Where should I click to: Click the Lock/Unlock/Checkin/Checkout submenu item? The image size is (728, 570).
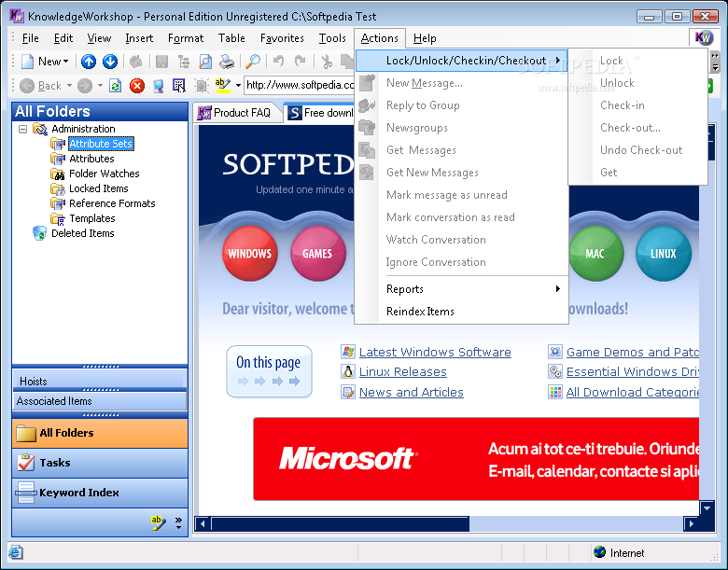(461, 61)
